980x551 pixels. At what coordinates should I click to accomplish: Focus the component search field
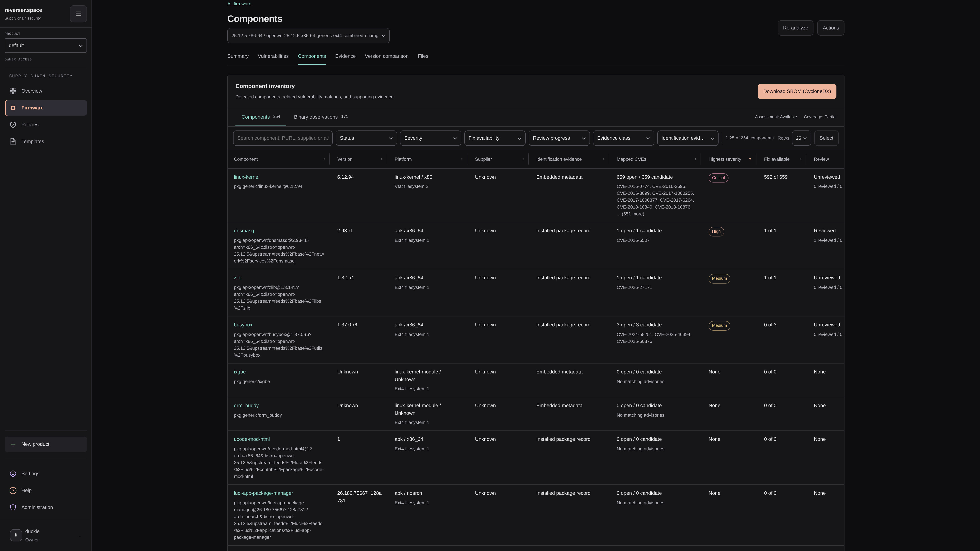[x=283, y=138]
